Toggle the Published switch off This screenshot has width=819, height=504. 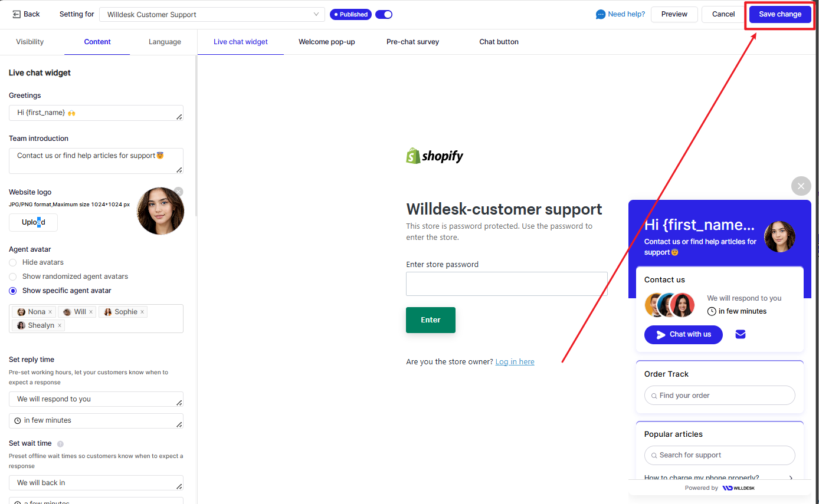point(384,14)
